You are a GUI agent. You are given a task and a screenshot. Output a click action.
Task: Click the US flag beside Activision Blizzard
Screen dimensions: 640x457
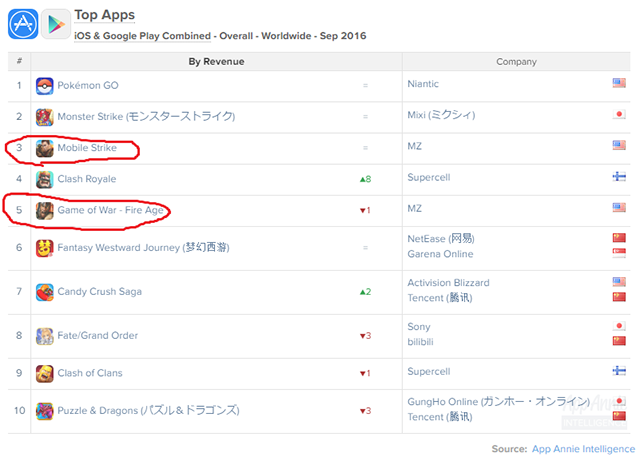[x=619, y=282]
